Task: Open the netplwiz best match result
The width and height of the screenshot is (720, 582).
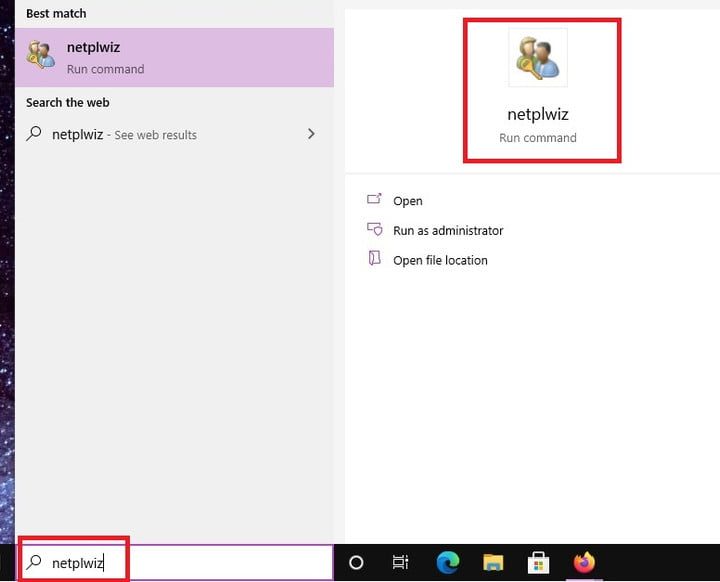Action: point(174,57)
